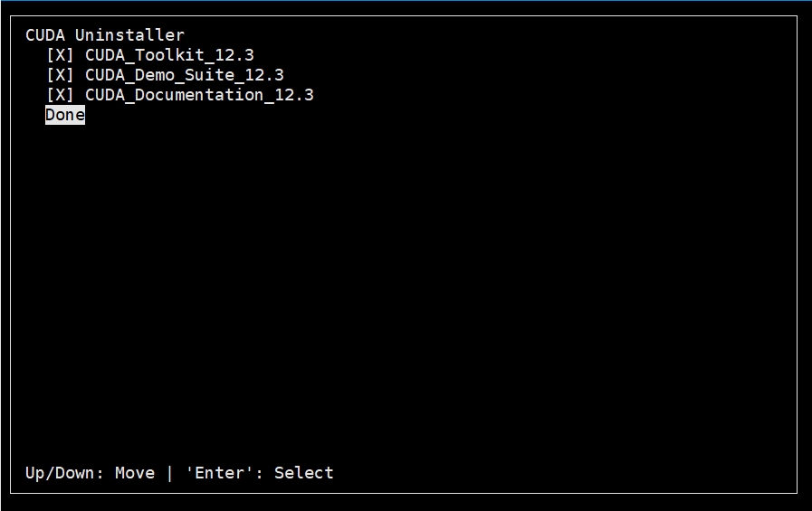Uncheck the CUDA_Toolkit_12.3 checkbox

pyautogui.click(x=60, y=55)
